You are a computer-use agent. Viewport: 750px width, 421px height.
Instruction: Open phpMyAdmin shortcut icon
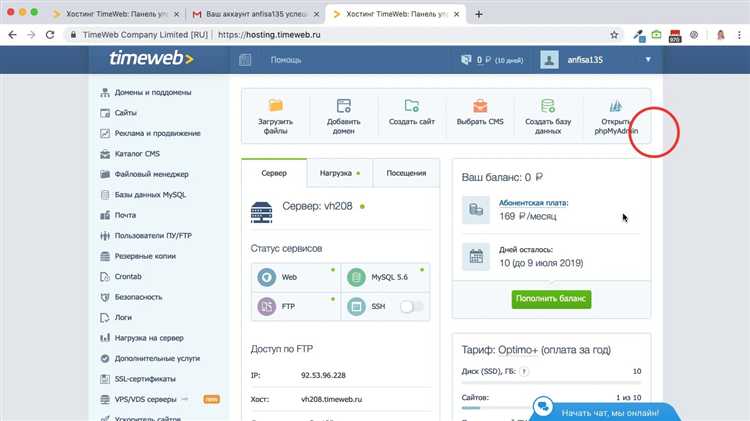click(x=615, y=105)
